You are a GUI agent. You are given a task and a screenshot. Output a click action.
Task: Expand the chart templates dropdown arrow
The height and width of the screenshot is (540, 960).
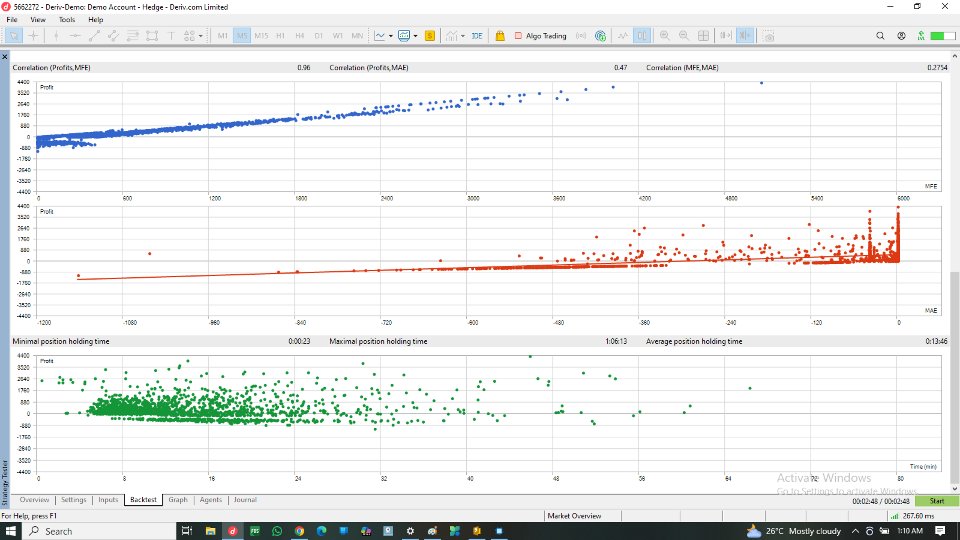(417, 36)
